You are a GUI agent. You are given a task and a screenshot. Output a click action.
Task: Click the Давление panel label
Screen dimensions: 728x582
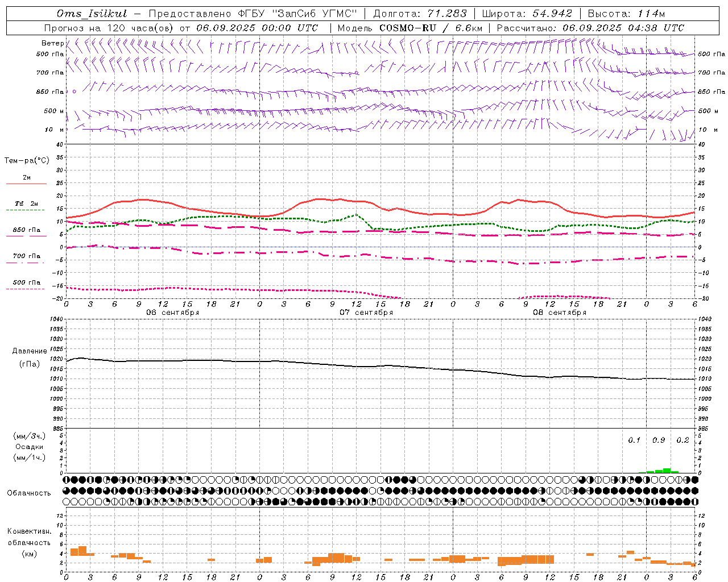click(x=29, y=351)
